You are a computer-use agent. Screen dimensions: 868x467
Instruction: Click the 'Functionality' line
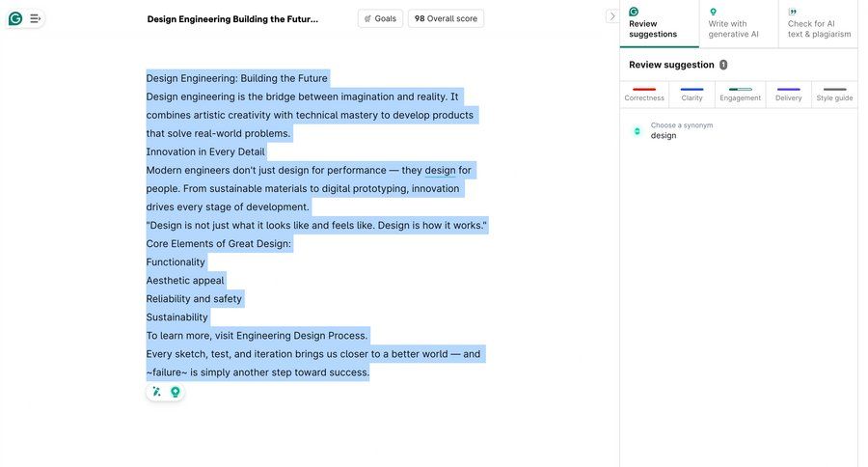tap(176, 262)
